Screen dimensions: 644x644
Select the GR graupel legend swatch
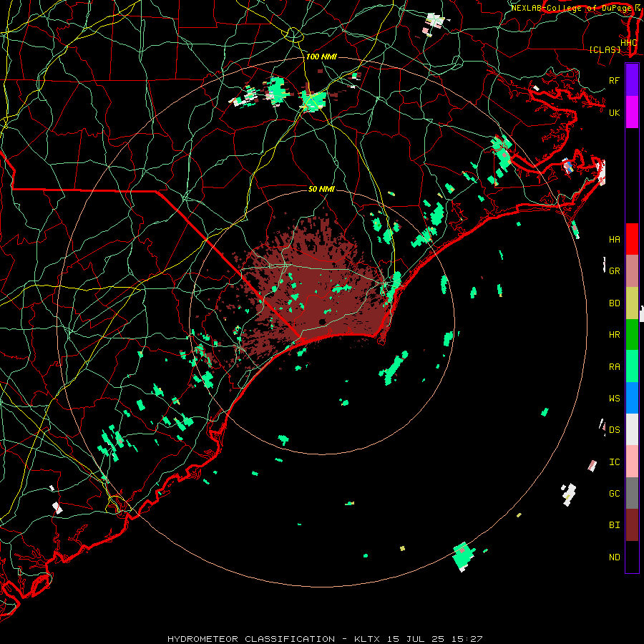632,270
